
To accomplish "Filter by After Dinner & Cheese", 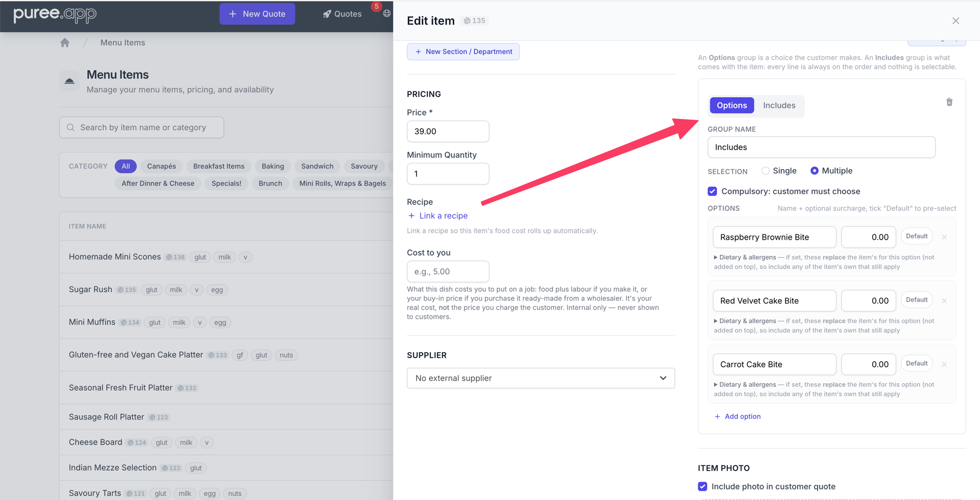I will (158, 183).
